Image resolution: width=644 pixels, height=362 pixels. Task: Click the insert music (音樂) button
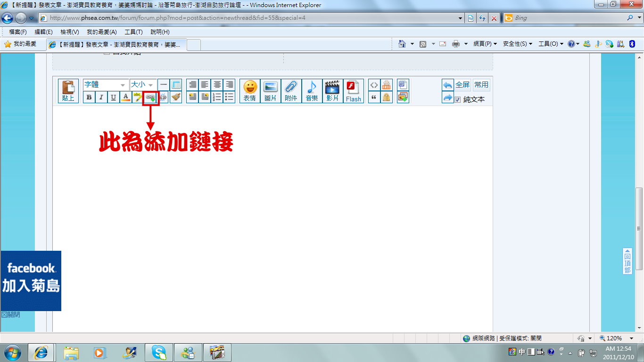click(312, 91)
